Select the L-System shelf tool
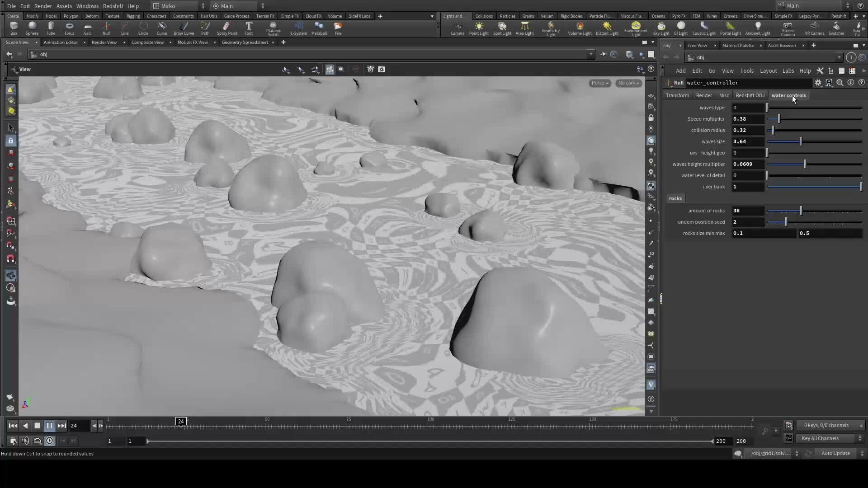 click(x=299, y=28)
